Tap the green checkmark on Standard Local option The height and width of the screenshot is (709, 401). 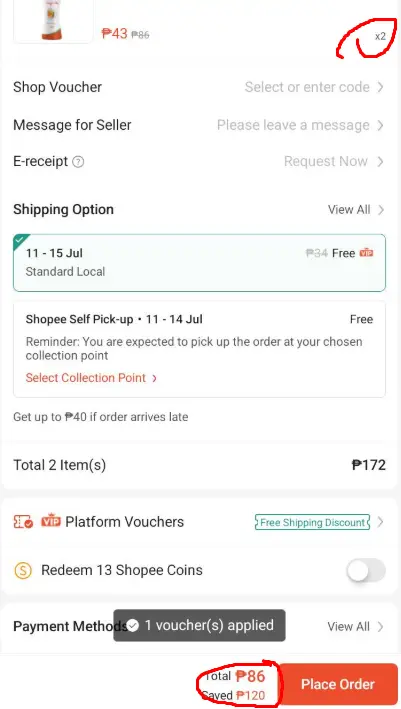click(19, 240)
